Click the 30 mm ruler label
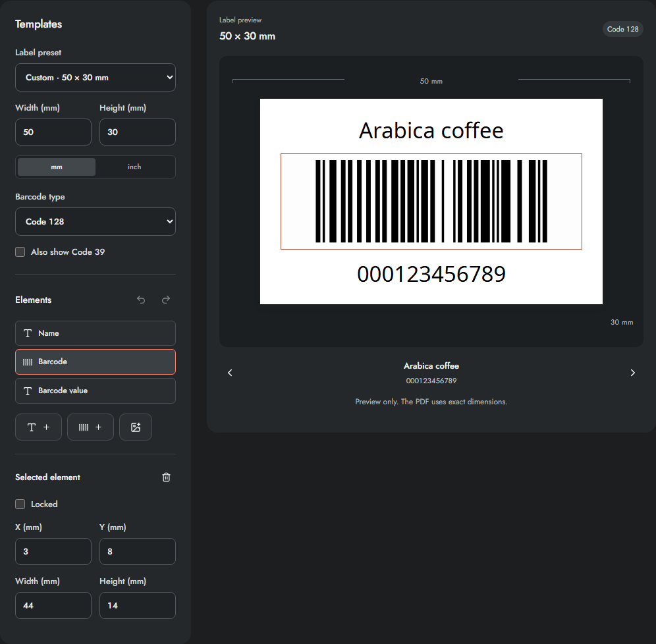656x644 pixels. [x=622, y=323]
